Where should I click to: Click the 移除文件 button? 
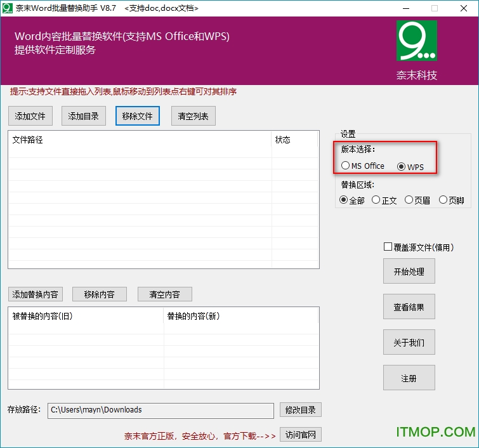(x=138, y=116)
